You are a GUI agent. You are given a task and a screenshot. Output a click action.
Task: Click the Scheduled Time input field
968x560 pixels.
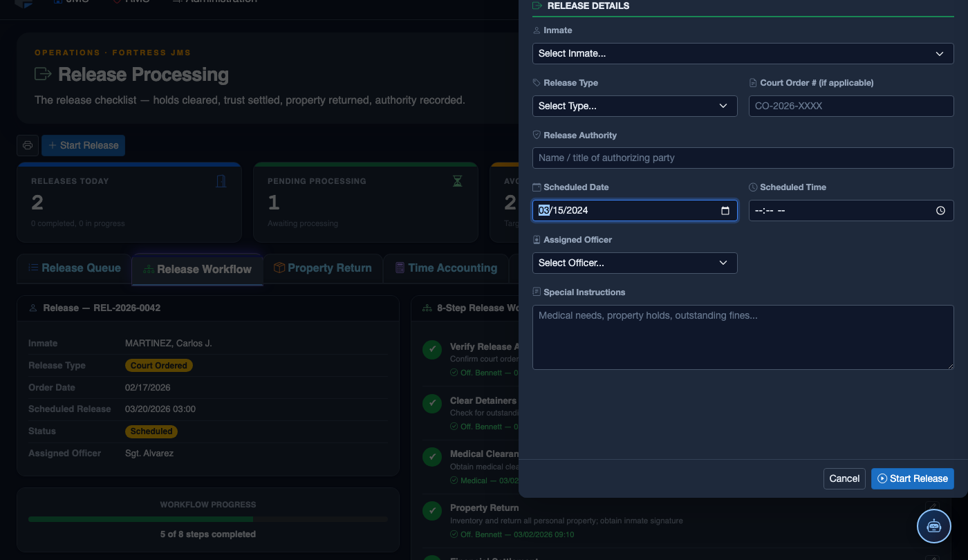coord(851,210)
